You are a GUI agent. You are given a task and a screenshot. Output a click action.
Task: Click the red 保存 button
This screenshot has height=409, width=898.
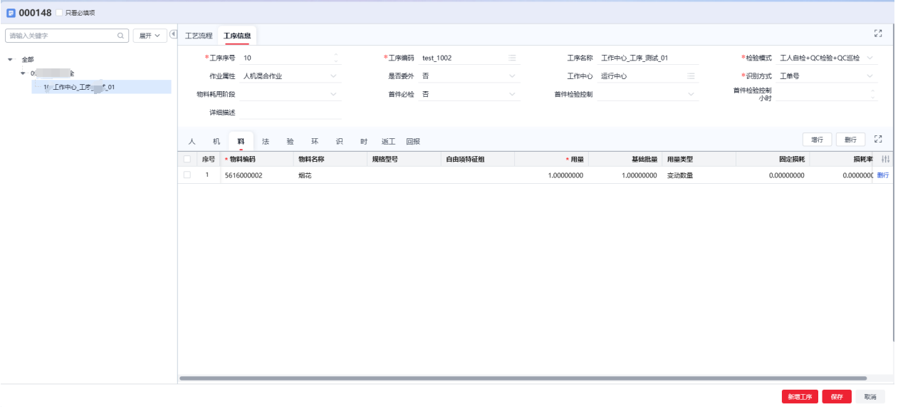(837, 396)
